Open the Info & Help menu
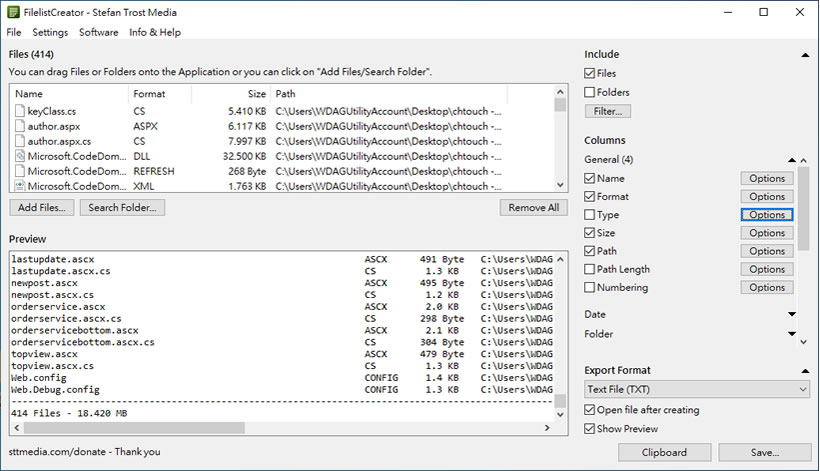 [155, 32]
